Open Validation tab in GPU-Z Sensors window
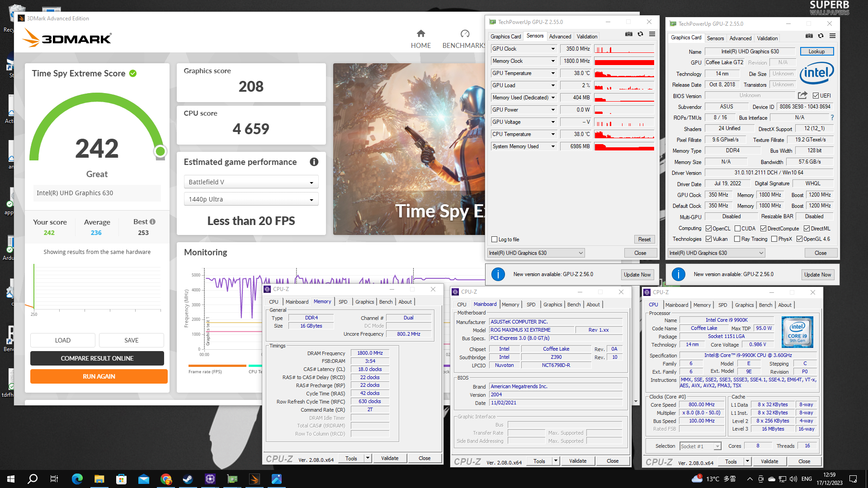Screen dimensions: 868x488 tap(587, 37)
